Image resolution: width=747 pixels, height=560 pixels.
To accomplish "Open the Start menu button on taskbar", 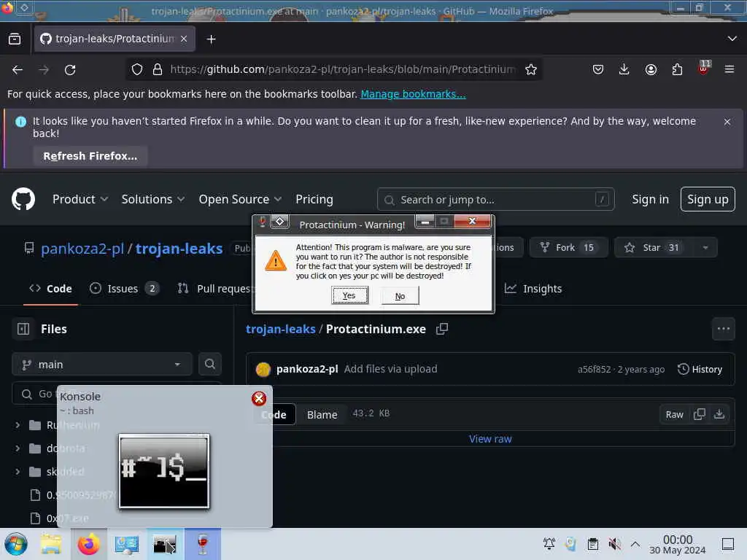I will click(16, 544).
